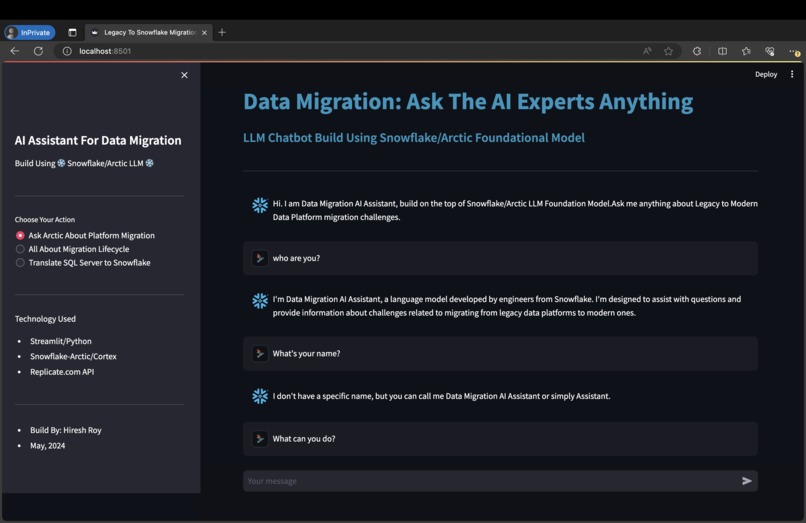Viewport: 806px width, 523px height.
Task: Add this page to favorites
Action: pos(668,51)
